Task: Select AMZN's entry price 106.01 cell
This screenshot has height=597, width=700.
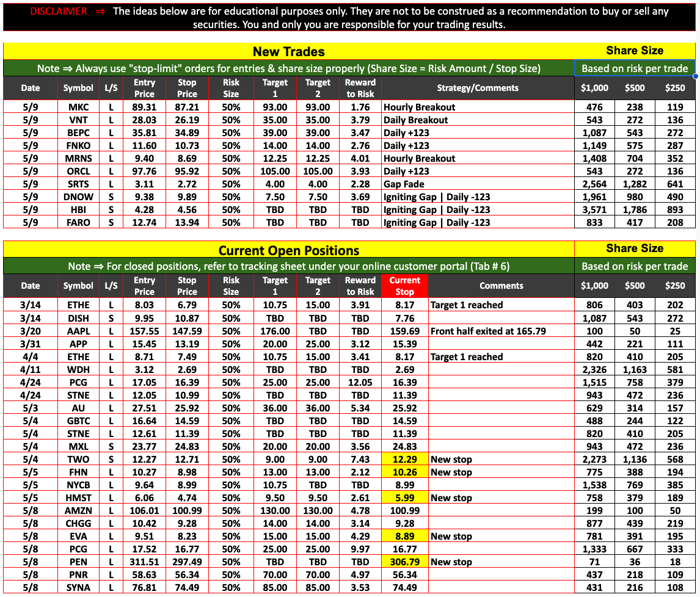Action: (144, 510)
